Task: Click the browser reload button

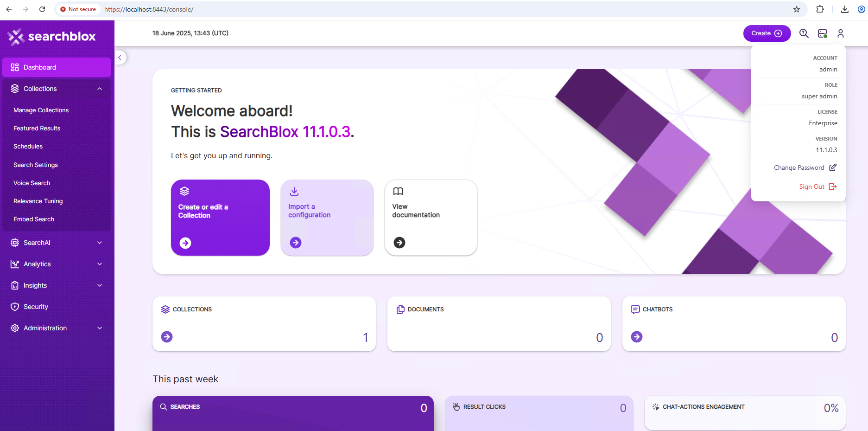Action: click(42, 9)
